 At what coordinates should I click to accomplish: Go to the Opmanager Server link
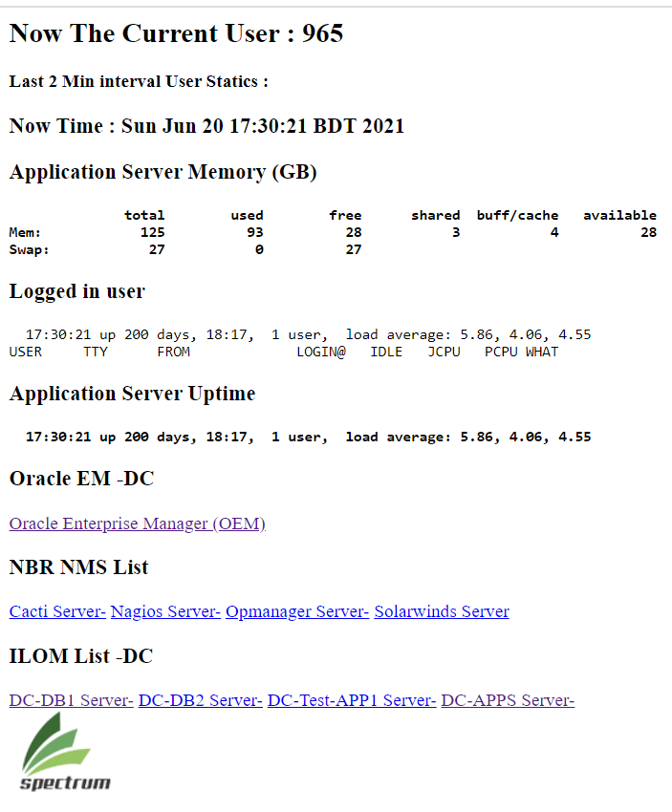pos(297,611)
